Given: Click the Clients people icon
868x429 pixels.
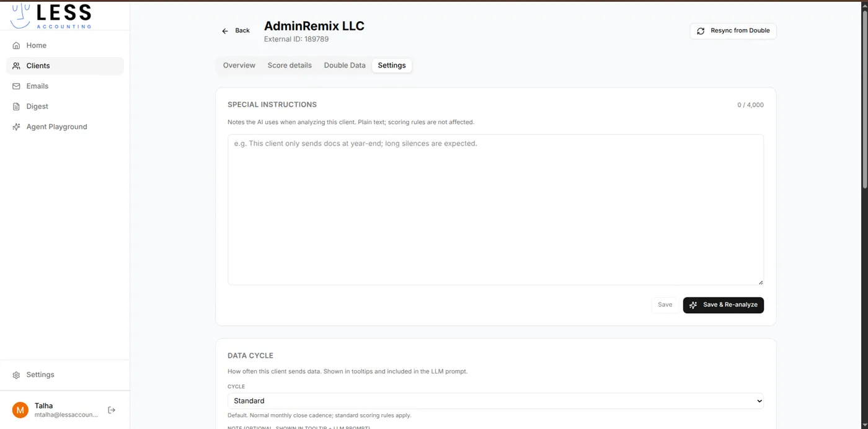Looking at the screenshot, I should (17, 66).
